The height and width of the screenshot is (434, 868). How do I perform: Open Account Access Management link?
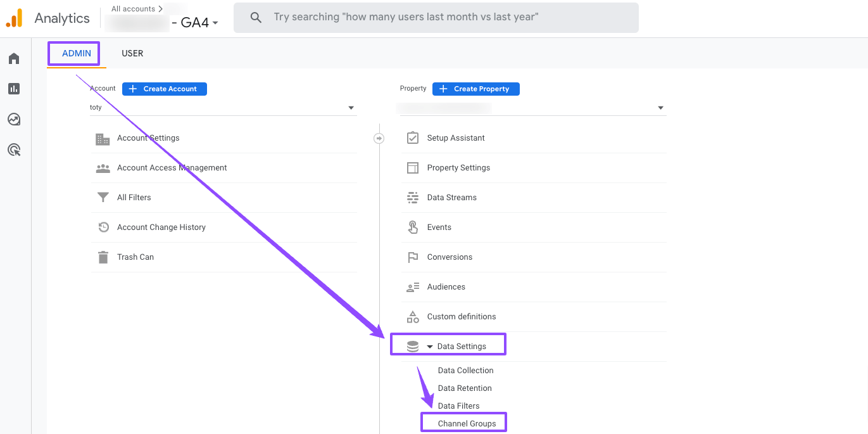click(172, 168)
